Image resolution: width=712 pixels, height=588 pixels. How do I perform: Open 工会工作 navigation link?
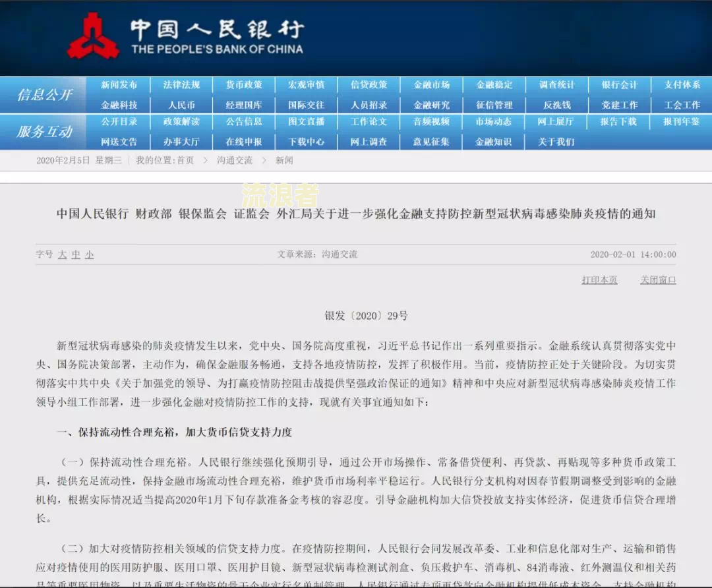pos(682,105)
